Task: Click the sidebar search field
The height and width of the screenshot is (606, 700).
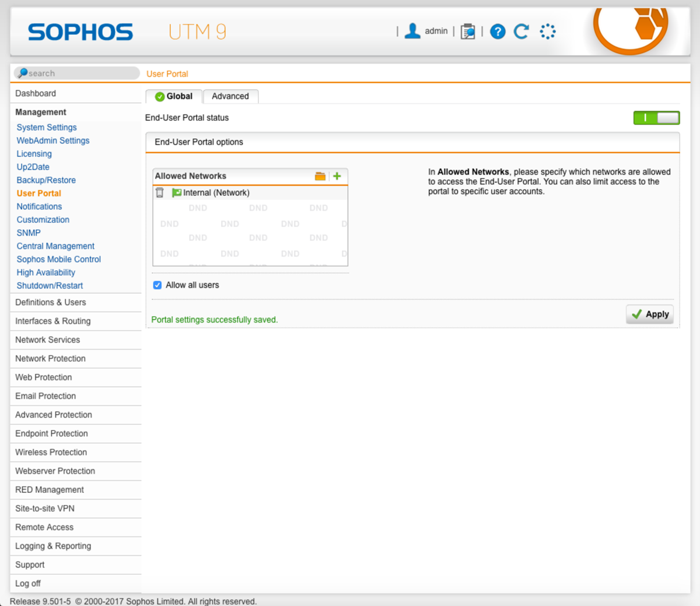Action: coord(76,73)
